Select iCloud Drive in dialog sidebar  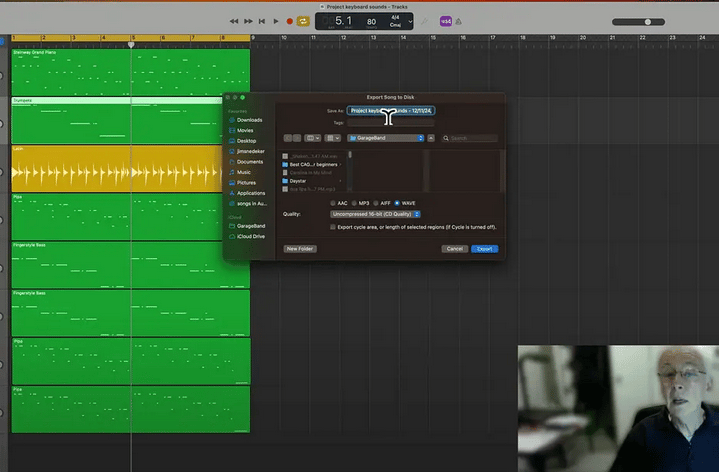coord(250,236)
